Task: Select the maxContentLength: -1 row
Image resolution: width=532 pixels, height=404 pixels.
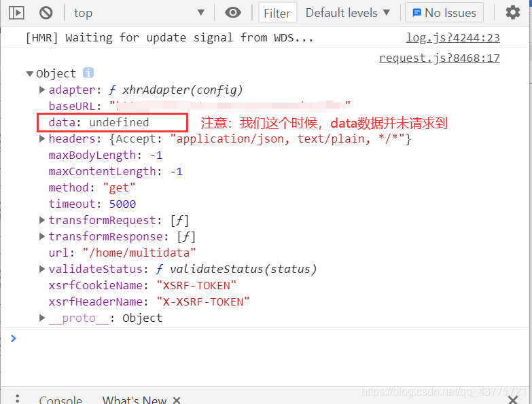Action: (x=116, y=172)
